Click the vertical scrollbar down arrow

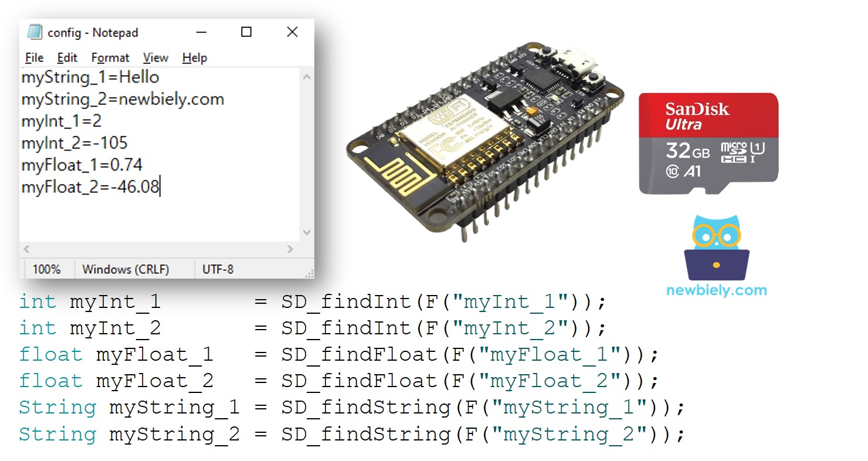pyautogui.click(x=307, y=233)
